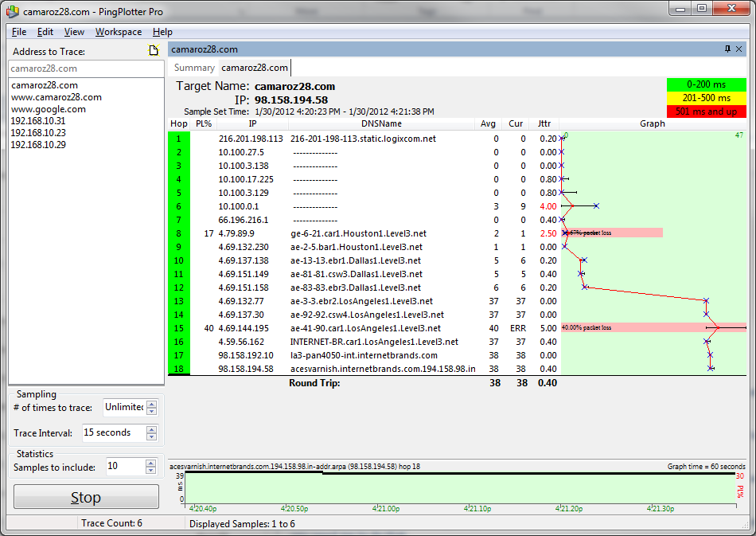Screen dimensions: 756x536
Task: Select 192.168.10.29 in address list
Action: [x=38, y=145]
